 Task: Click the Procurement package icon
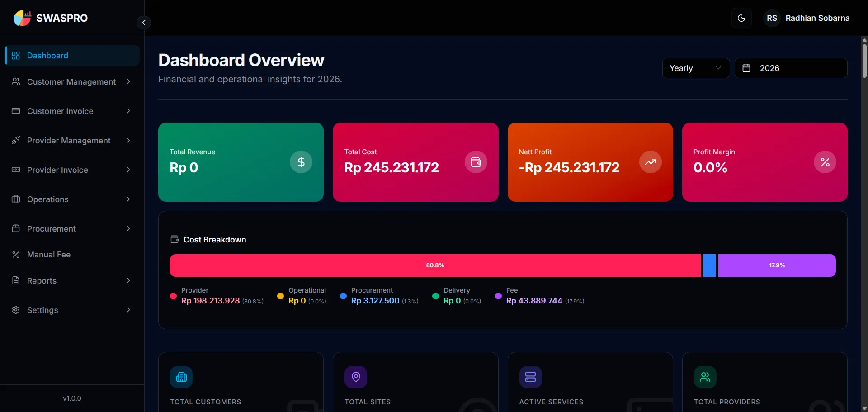(16, 228)
